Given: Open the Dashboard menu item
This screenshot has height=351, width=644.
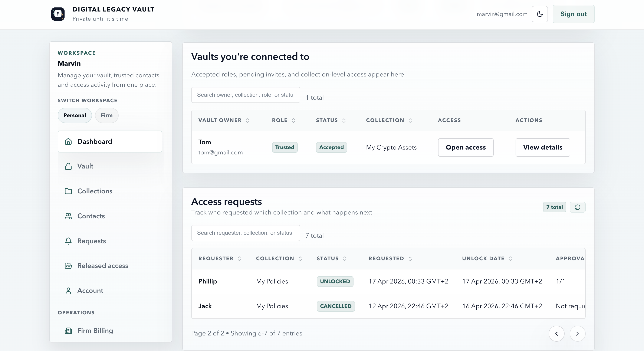Looking at the screenshot, I should pyautogui.click(x=110, y=141).
